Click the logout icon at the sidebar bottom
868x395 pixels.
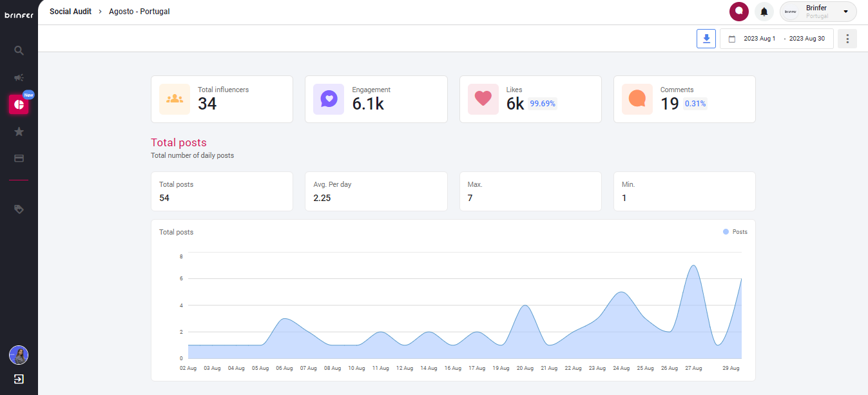[x=19, y=379]
